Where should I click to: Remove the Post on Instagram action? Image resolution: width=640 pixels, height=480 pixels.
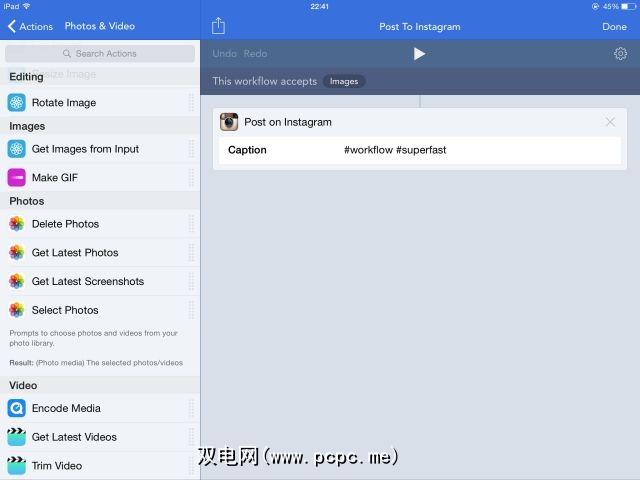[x=610, y=122]
